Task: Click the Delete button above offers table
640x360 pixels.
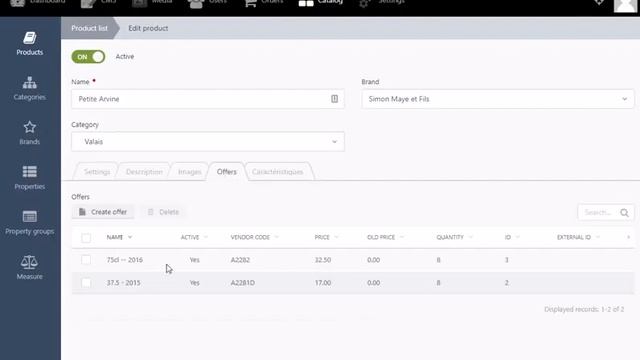Action: (x=163, y=212)
